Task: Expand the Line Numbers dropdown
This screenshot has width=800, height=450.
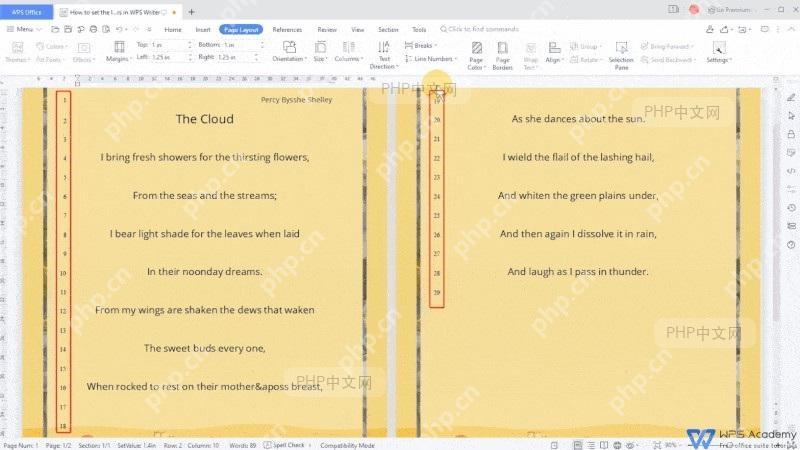Action: click(431, 59)
